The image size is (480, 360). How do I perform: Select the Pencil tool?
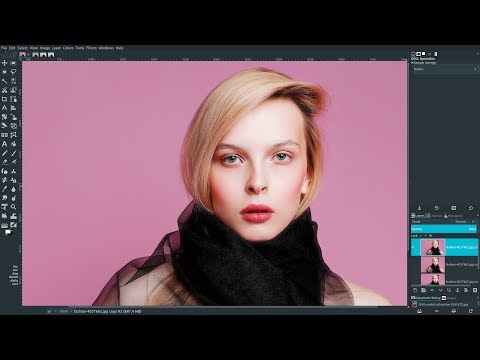(4, 153)
